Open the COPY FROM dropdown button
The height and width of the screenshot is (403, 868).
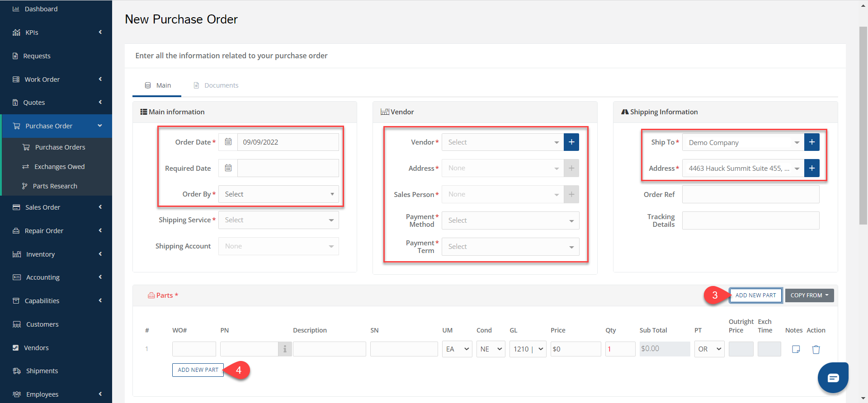[x=809, y=295]
